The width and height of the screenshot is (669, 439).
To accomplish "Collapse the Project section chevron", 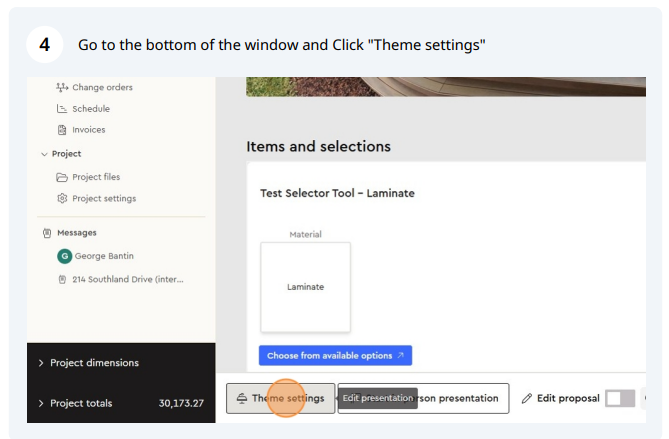I will pyautogui.click(x=44, y=154).
